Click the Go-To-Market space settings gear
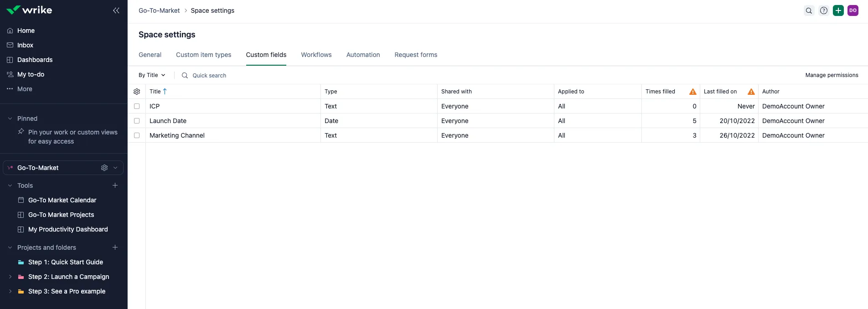 [x=104, y=168]
